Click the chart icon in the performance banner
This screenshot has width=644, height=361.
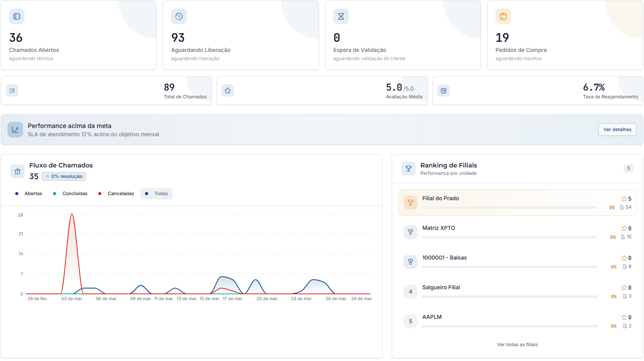[15, 130]
